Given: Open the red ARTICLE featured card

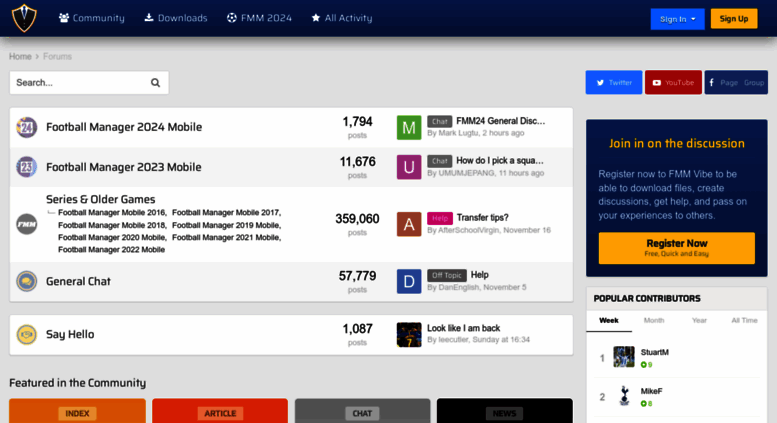Looking at the screenshot, I should point(220,411).
